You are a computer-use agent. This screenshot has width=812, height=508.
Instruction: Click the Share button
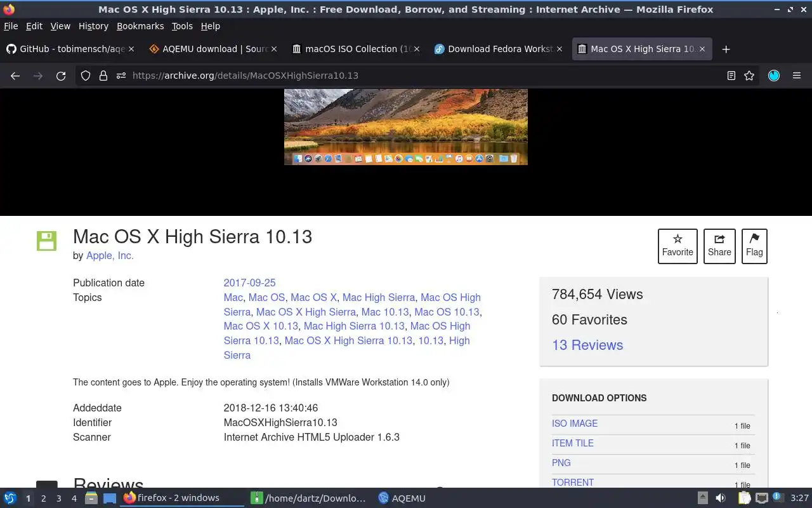click(x=719, y=246)
